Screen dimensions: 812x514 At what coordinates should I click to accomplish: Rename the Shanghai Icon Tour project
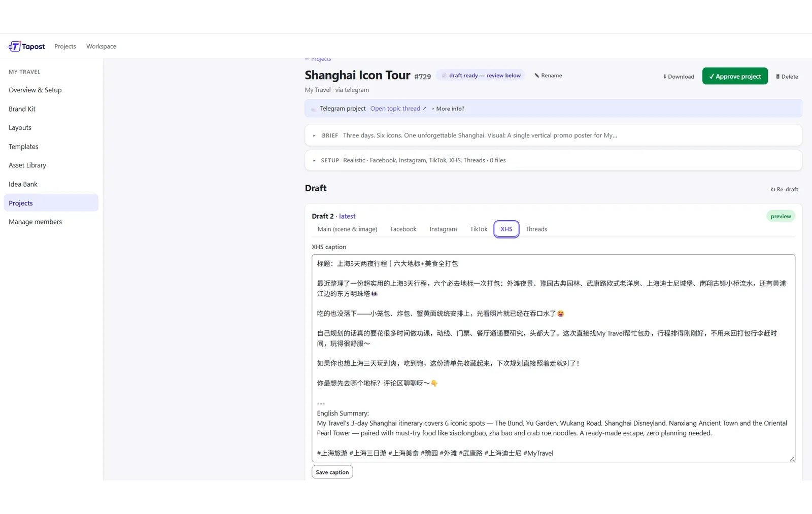(x=548, y=76)
